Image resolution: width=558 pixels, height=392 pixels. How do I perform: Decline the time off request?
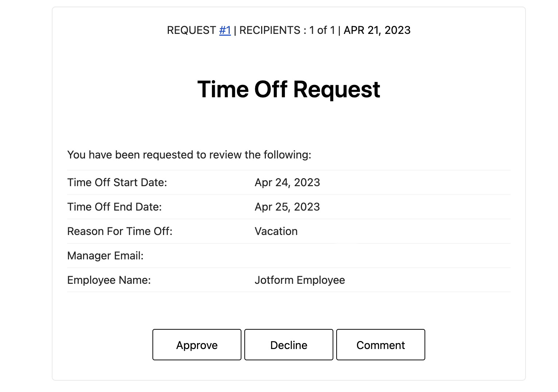(288, 345)
